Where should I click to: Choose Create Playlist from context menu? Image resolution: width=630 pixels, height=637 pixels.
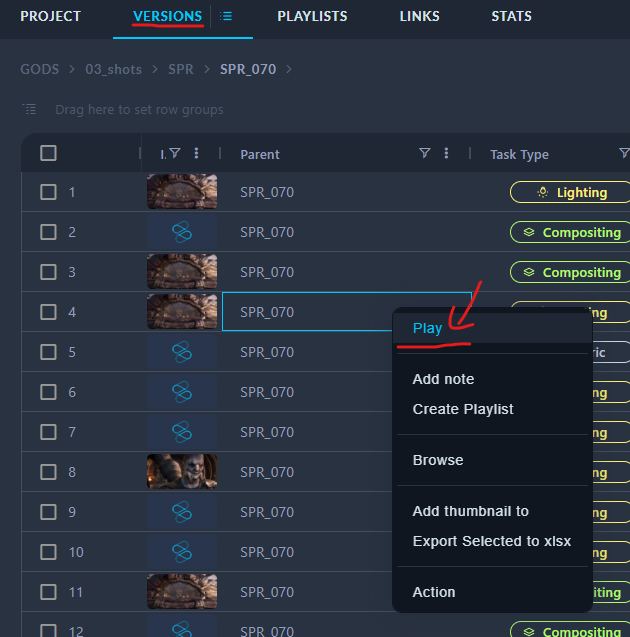coord(492,409)
